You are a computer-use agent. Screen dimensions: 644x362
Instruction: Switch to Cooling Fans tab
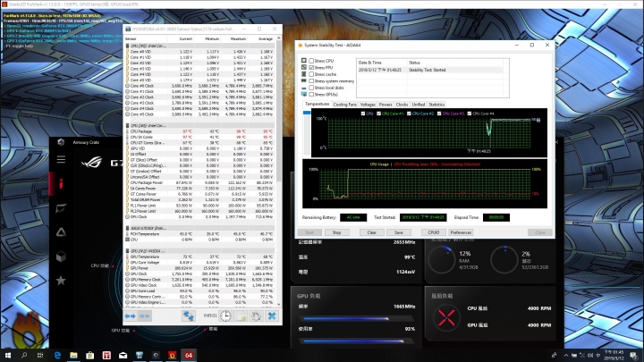point(345,105)
